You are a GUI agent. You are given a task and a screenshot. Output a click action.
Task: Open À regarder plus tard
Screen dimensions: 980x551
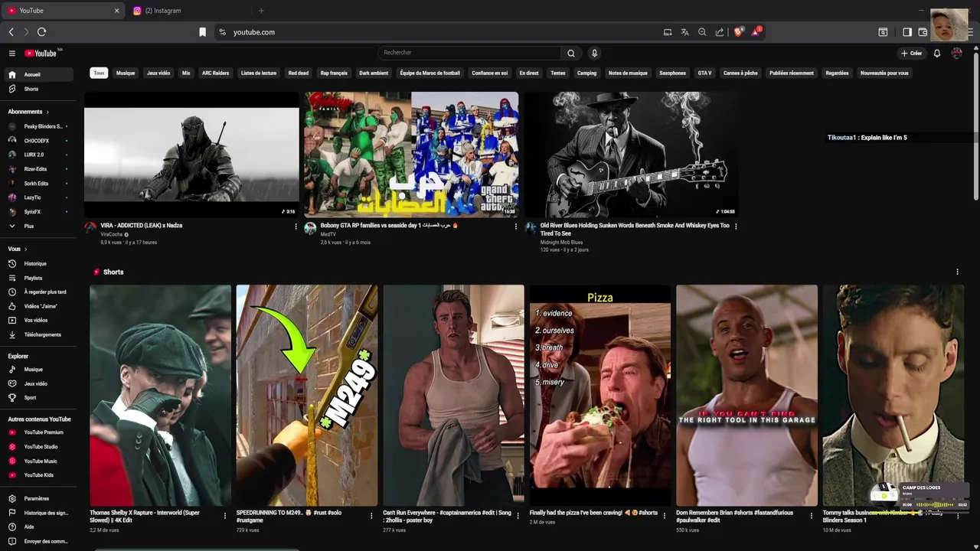pyautogui.click(x=41, y=292)
